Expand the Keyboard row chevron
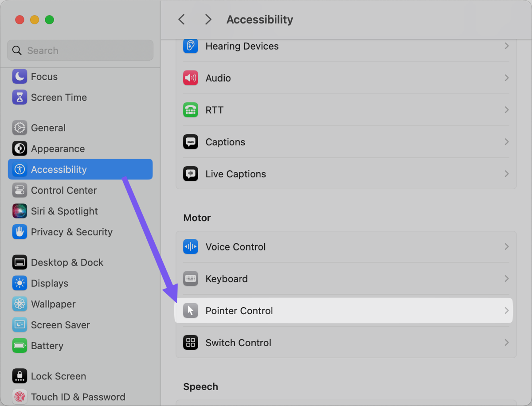 (506, 279)
